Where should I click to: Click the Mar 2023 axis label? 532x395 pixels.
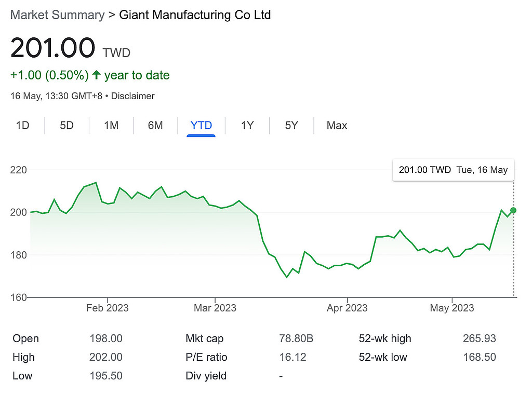tap(215, 308)
